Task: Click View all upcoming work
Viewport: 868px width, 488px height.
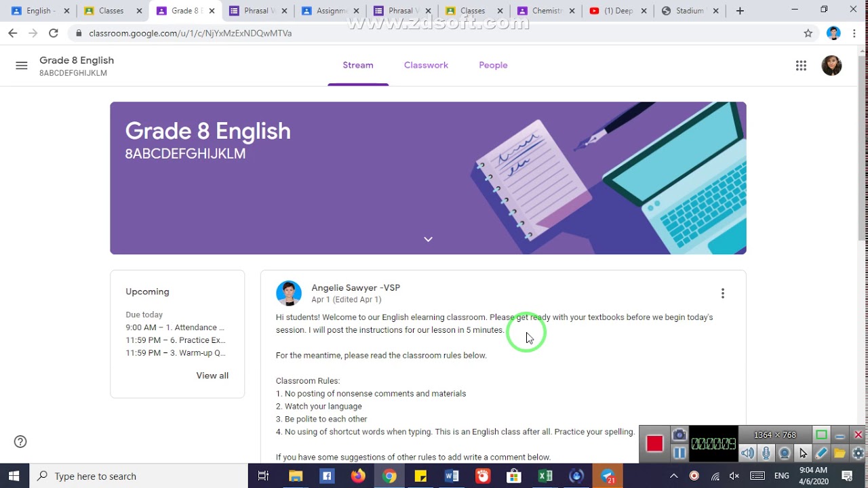Action: pyautogui.click(x=212, y=375)
